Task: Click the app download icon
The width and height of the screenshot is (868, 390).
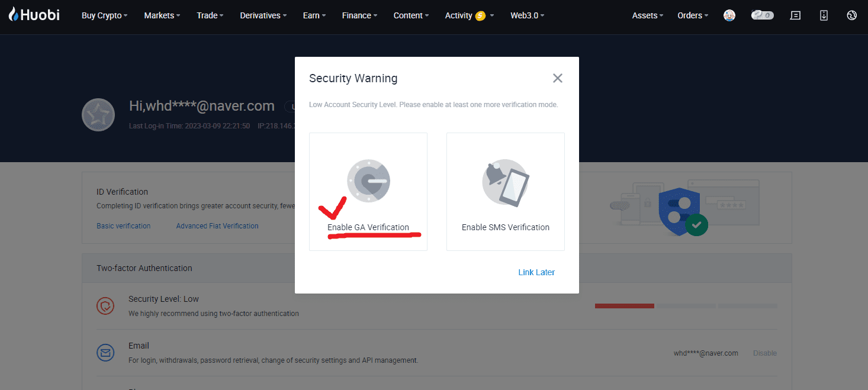Action: [x=824, y=15]
